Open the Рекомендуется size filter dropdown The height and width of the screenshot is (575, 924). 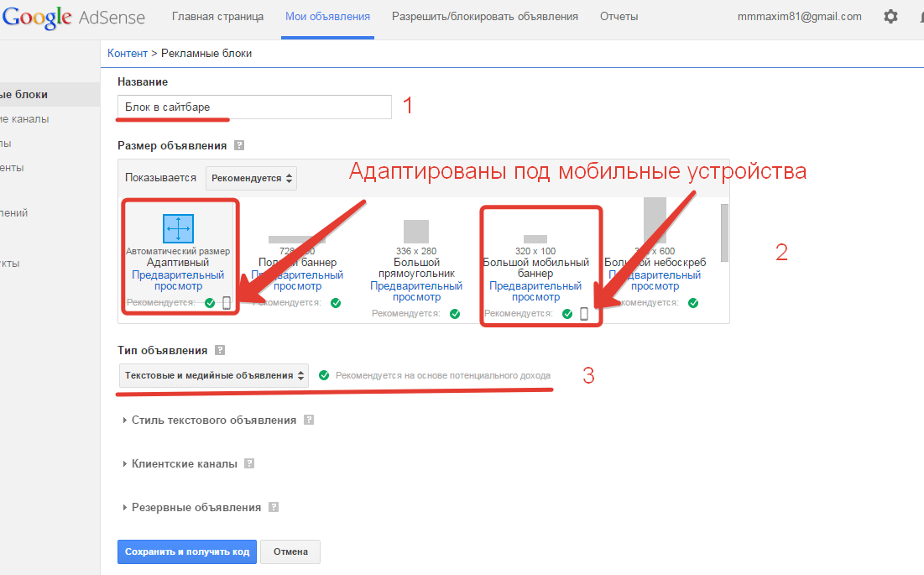pyautogui.click(x=251, y=178)
